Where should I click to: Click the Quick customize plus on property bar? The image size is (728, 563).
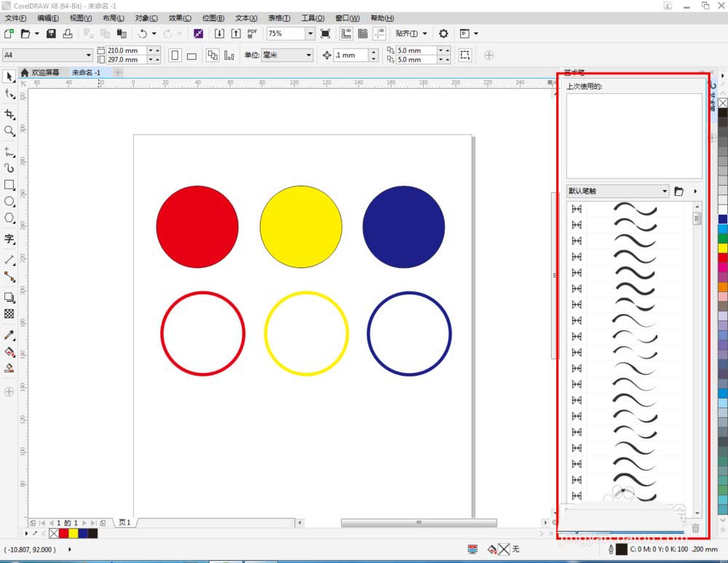pyautogui.click(x=489, y=55)
